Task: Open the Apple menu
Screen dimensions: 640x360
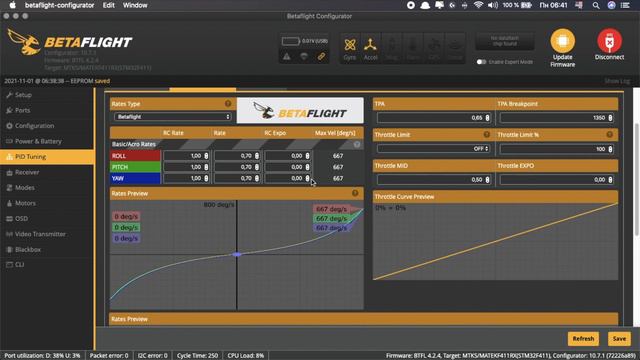Action: coord(13,5)
